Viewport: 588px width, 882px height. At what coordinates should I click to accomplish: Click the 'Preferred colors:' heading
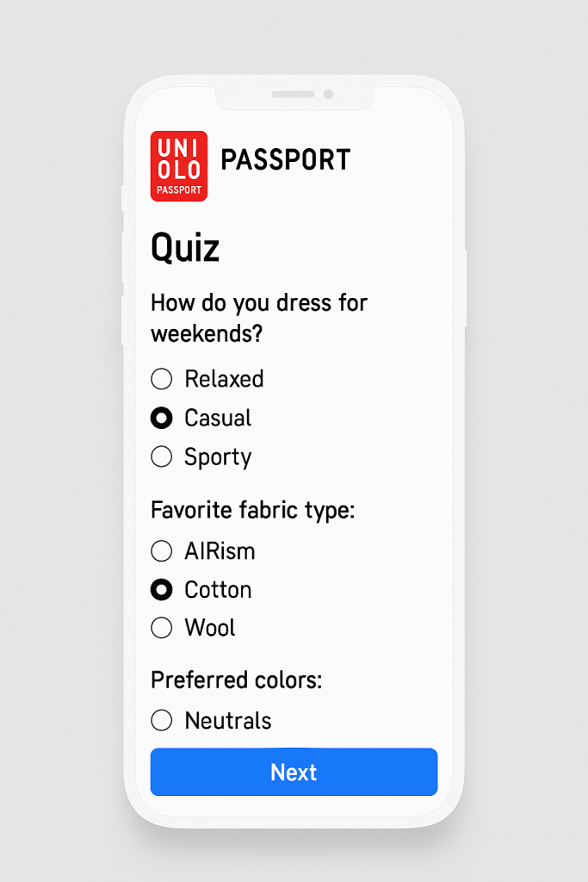point(236,680)
